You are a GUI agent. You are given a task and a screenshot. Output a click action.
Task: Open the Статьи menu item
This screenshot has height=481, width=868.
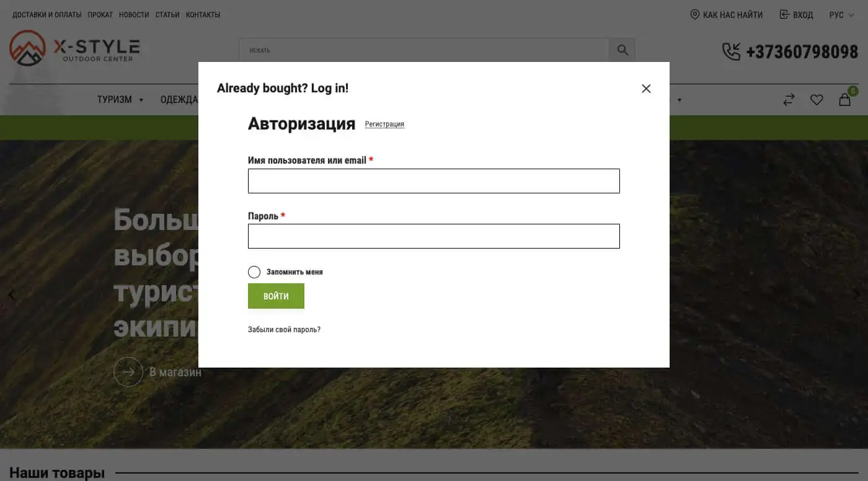(x=167, y=15)
